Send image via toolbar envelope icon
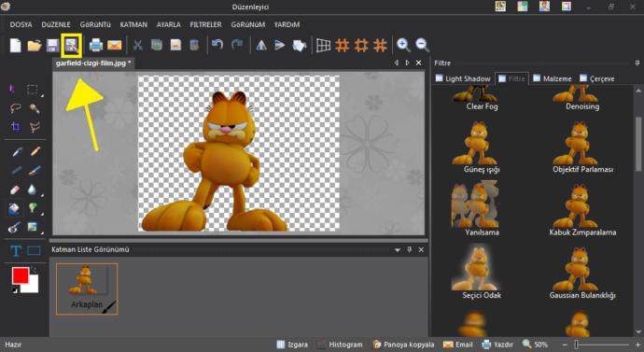This screenshot has width=644, height=352. (x=115, y=45)
